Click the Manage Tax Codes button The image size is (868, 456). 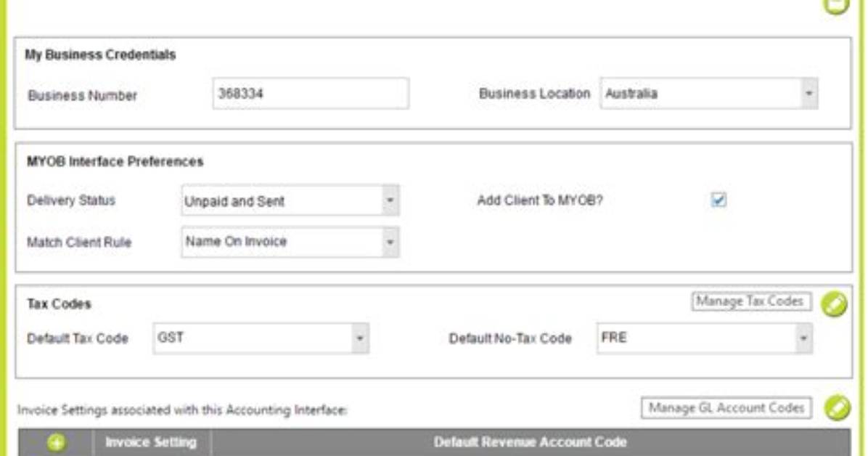coord(751,301)
